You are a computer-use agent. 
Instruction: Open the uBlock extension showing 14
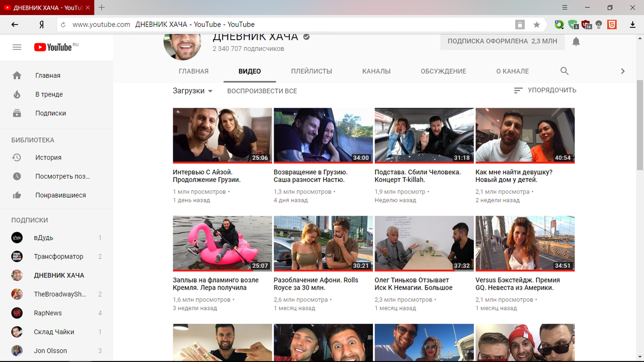pyautogui.click(x=586, y=25)
